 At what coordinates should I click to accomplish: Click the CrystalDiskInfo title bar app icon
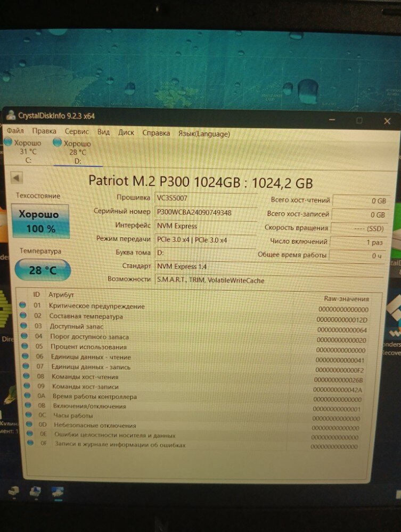pyautogui.click(x=11, y=115)
